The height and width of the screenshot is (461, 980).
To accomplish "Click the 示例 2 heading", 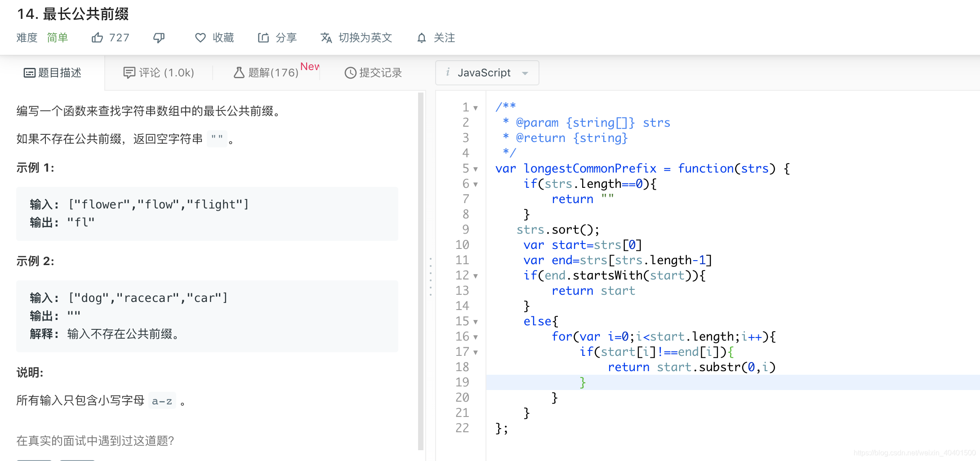I will [x=36, y=261].
